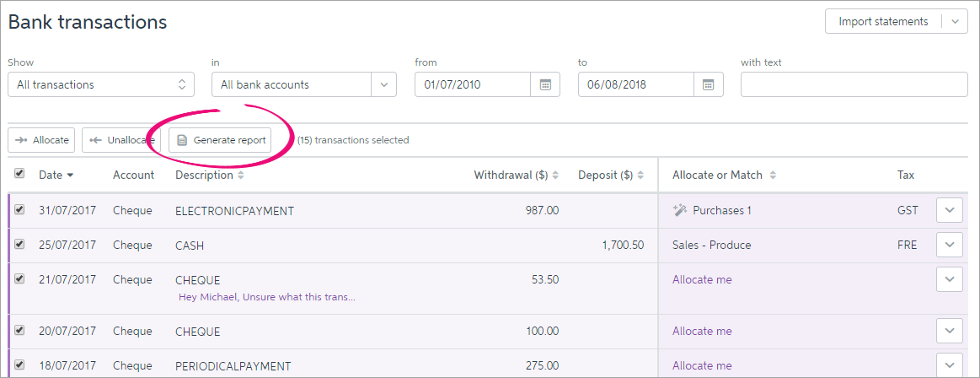Click the Unallocate button
The image size is (980, 378).
pyautogui.click(x=119, y=140)
